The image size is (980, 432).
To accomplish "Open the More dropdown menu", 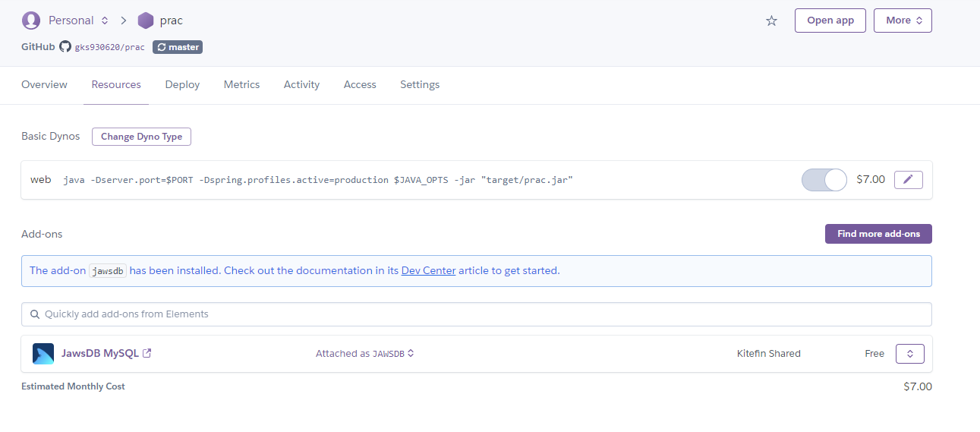I will (x=903, y=20).
